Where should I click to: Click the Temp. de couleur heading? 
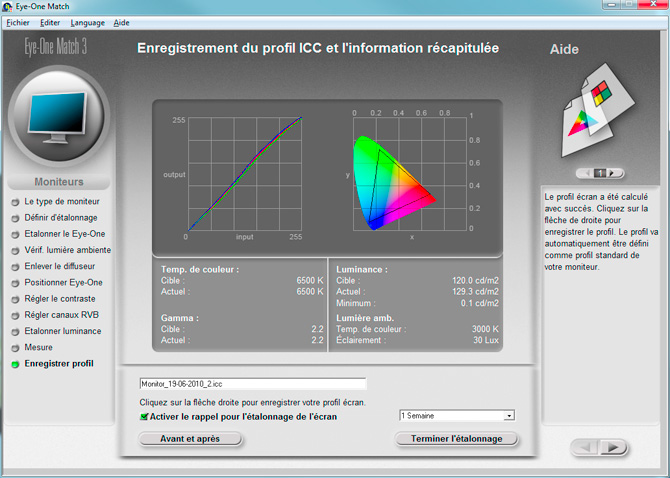click(200, 270)
